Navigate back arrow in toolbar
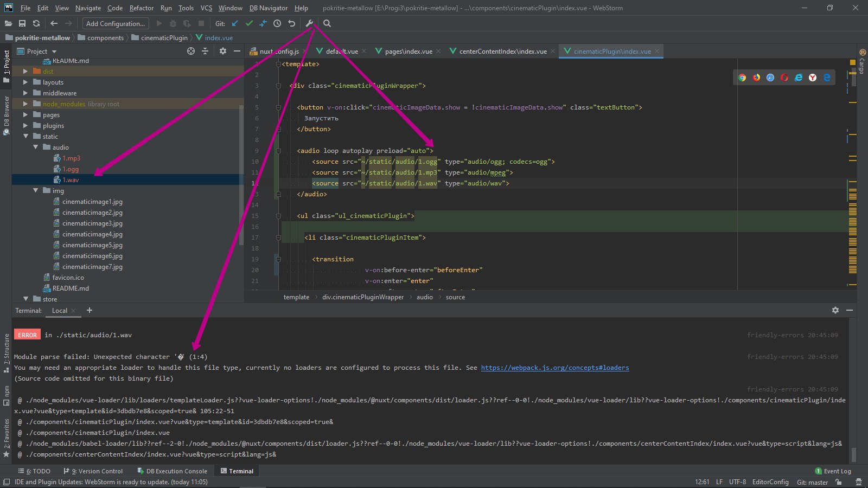The height and width of the screenshot is (488, 868). 54,23
